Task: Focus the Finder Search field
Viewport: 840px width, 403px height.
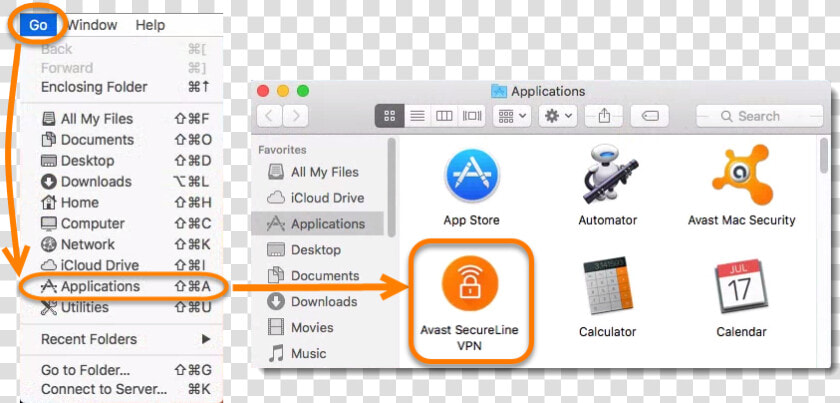Action: (x=759, y=116)
